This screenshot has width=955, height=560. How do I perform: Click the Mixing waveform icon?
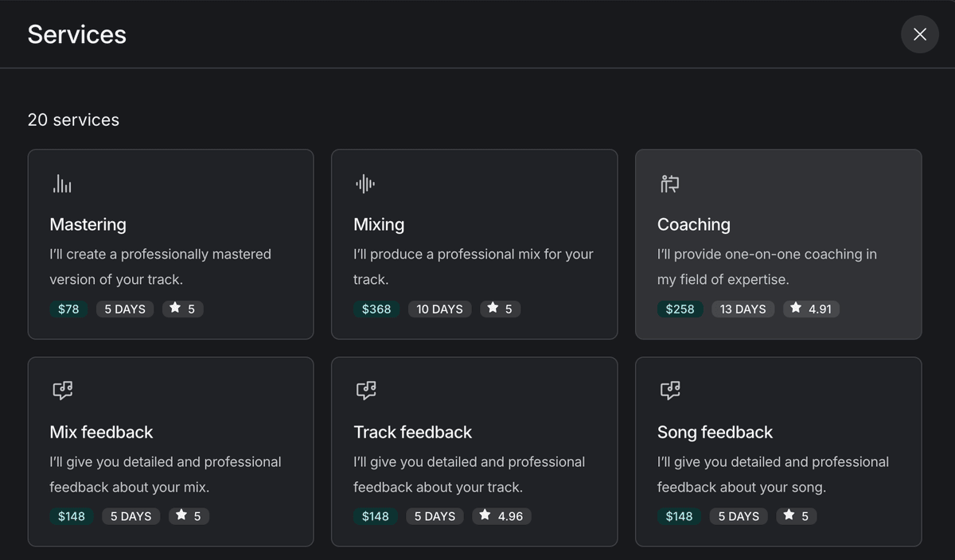365,185
